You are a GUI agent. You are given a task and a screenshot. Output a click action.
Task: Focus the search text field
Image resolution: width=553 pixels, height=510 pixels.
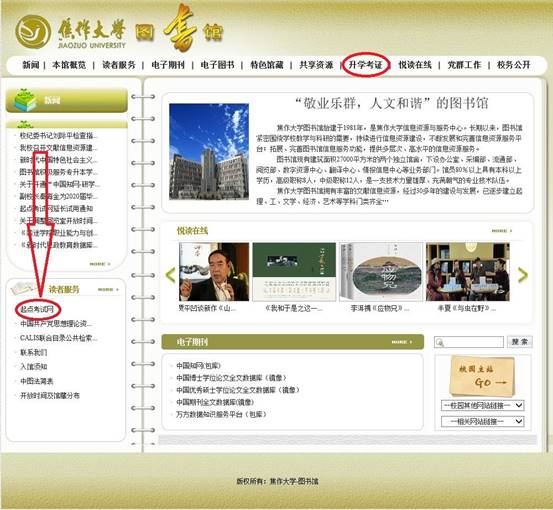coord(469,342)
